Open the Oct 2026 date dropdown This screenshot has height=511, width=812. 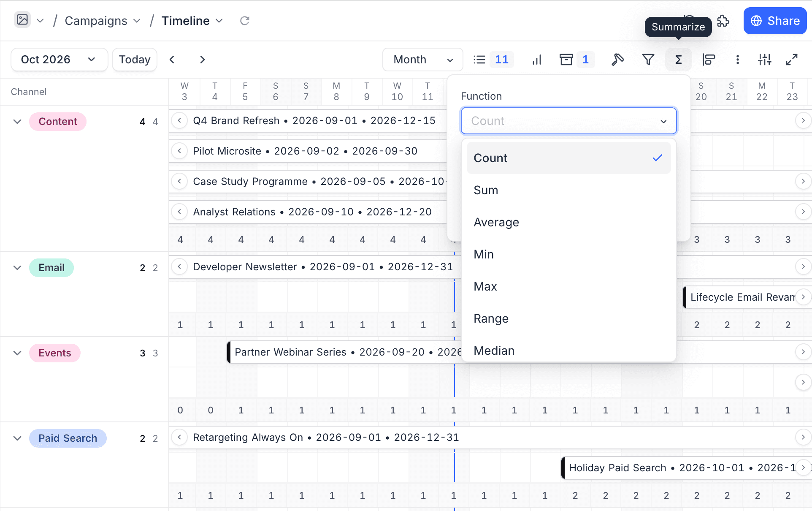pyautogui.click(x=59, y=60)
